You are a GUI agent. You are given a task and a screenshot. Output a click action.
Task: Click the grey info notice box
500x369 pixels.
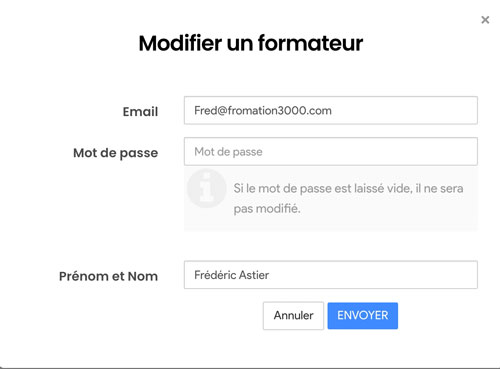[x=331, y=199]
